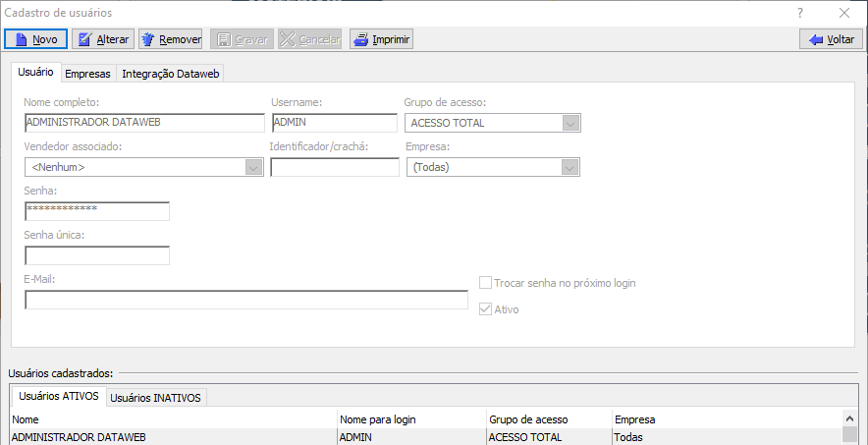Select the ADMINISTRADOR DATAWEB table row

pos(172,437)
